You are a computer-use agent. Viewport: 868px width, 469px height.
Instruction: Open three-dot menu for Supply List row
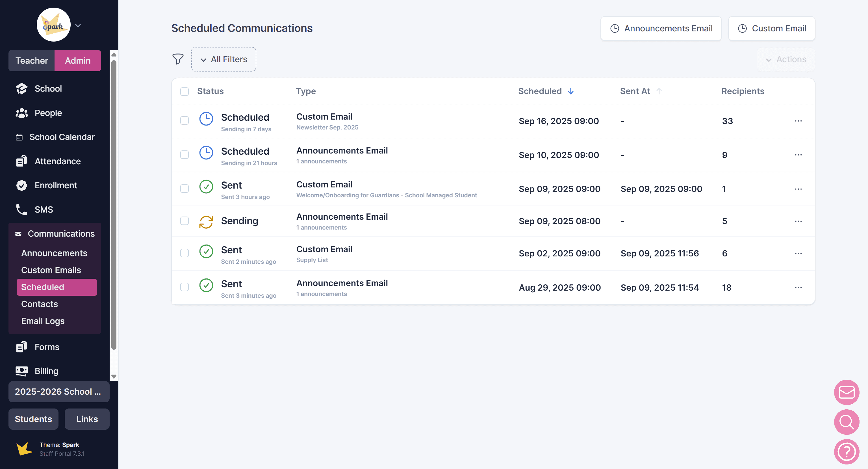click(x=798, y=253)
